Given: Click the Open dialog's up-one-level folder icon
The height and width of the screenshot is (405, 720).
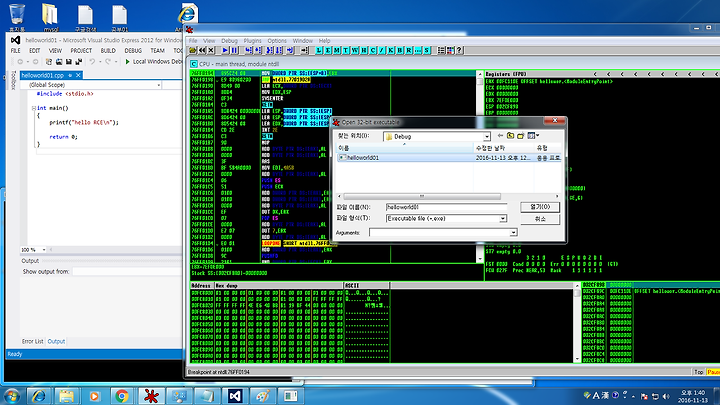Looking at the screenshot, I should (510, 136).
